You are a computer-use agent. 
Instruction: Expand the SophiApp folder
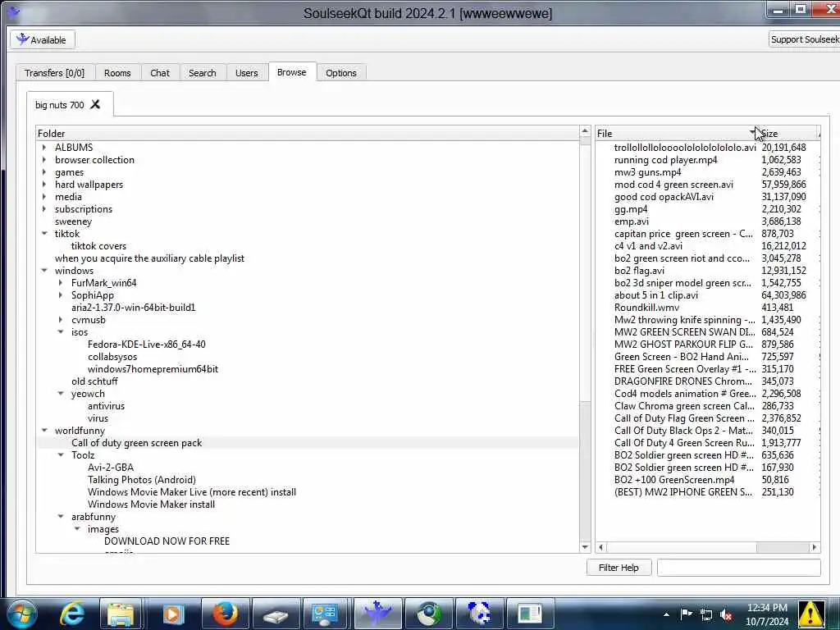(x=61, y=295)
